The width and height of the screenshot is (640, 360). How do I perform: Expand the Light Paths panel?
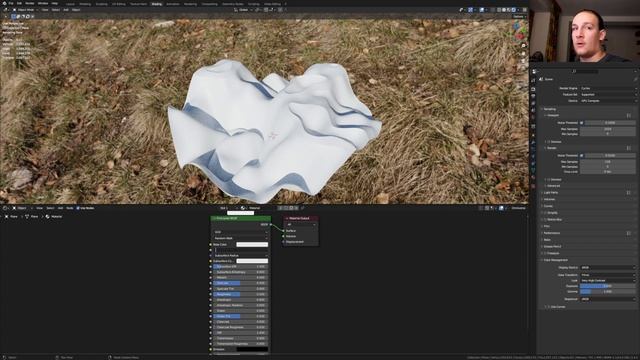point(550,192)
